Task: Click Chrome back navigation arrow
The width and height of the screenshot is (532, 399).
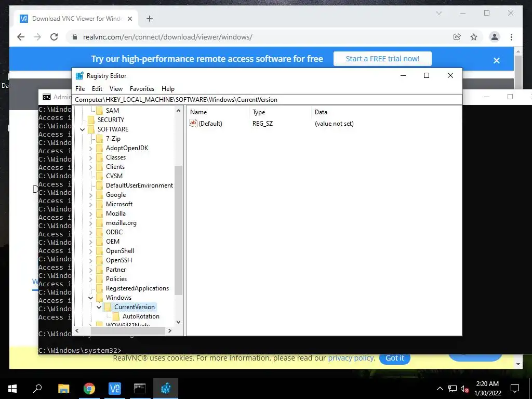Action: coord(21,37)
